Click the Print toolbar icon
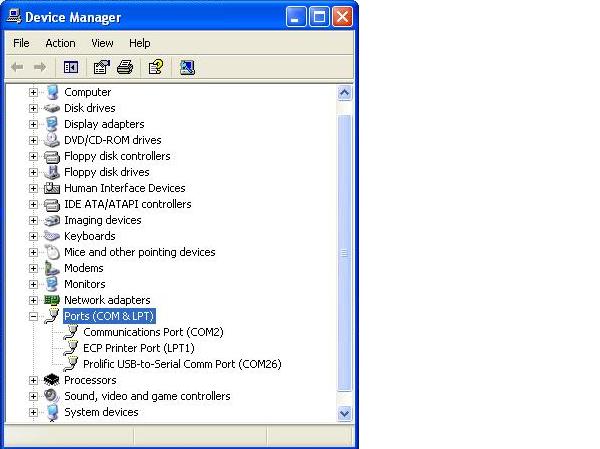The width and height of the screenshot is (600, 449). point(125,68)
